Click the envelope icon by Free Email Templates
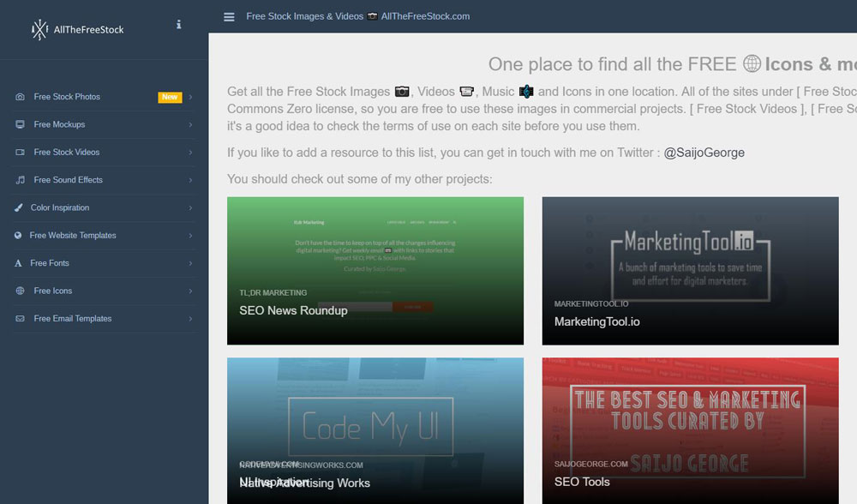Viewport: 857px width, 504px height. pyautogui.click(x=21, y=319)
